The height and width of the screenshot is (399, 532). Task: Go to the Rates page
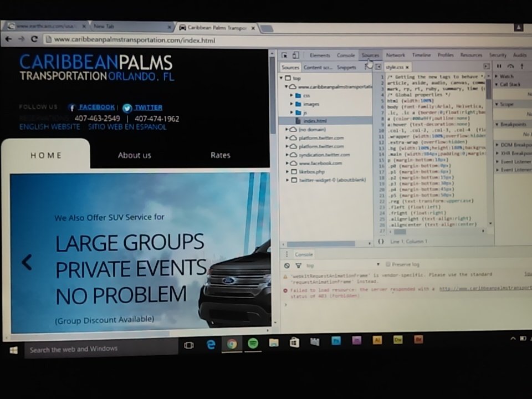pyautogui.click(x=220, y=155)
